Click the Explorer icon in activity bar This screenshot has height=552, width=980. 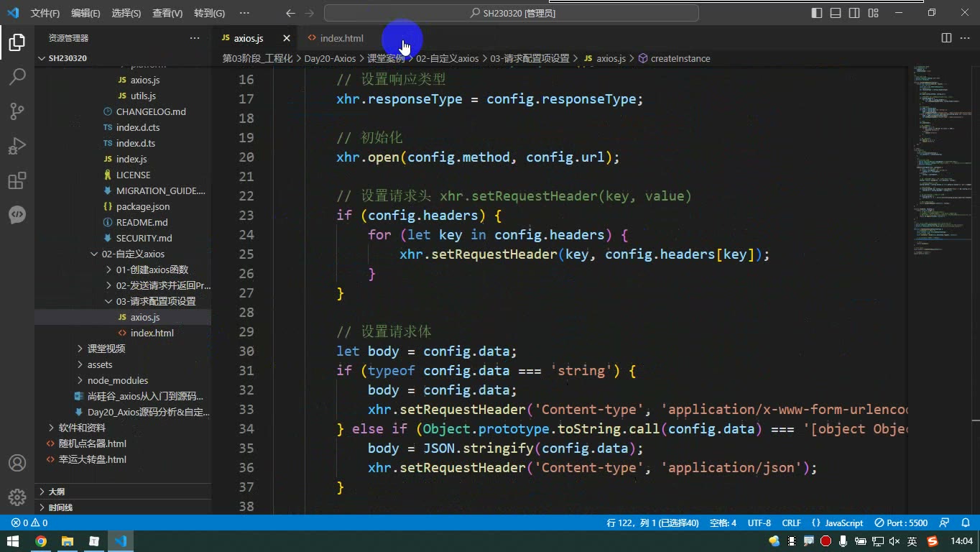tap(17, 42)
